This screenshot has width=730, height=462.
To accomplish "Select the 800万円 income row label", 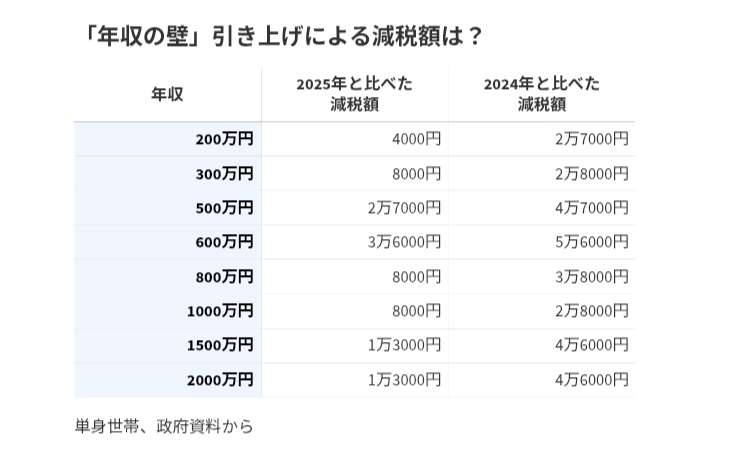I will (x=224, y=277).
